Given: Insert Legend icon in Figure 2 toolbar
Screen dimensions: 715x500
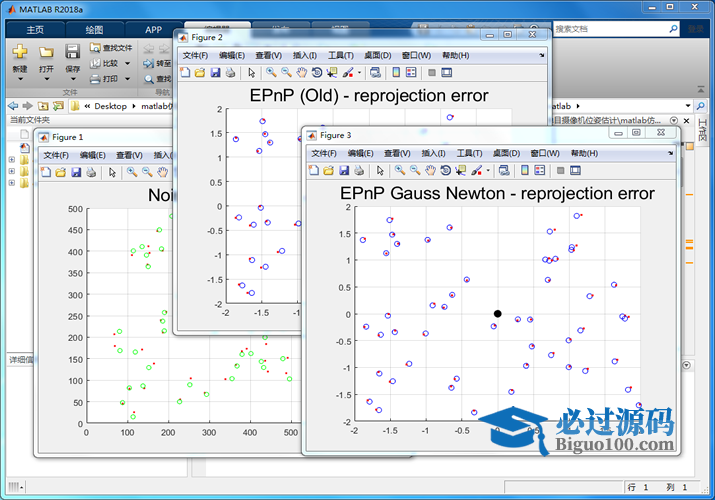Looking at the screenshot, I should point(411,72).
